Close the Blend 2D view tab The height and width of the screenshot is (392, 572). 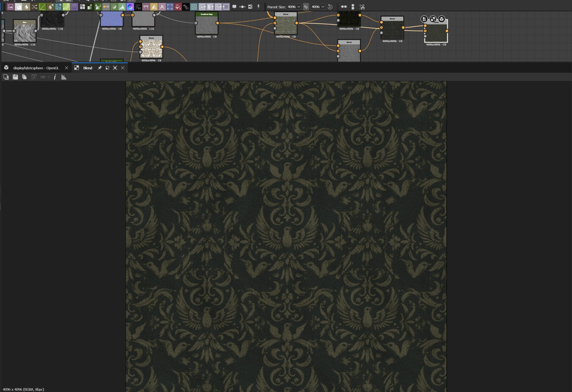click(123, 68)
